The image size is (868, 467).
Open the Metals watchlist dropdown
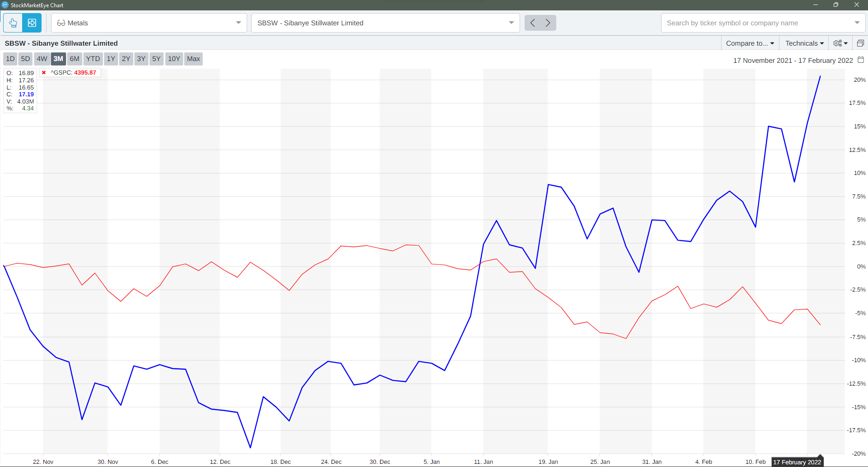coord(149,23)
